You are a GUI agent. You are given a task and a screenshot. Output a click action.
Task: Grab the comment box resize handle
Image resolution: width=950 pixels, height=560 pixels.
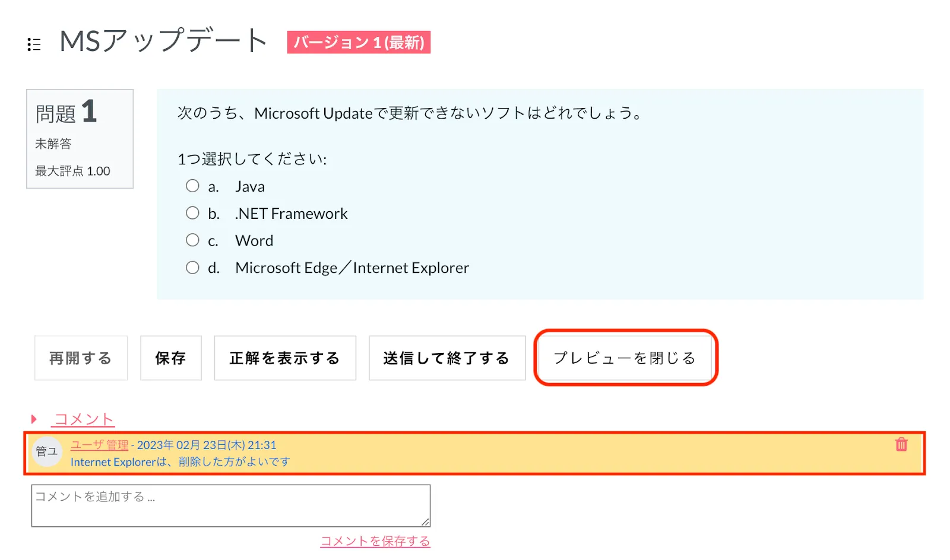click(426, 522)
